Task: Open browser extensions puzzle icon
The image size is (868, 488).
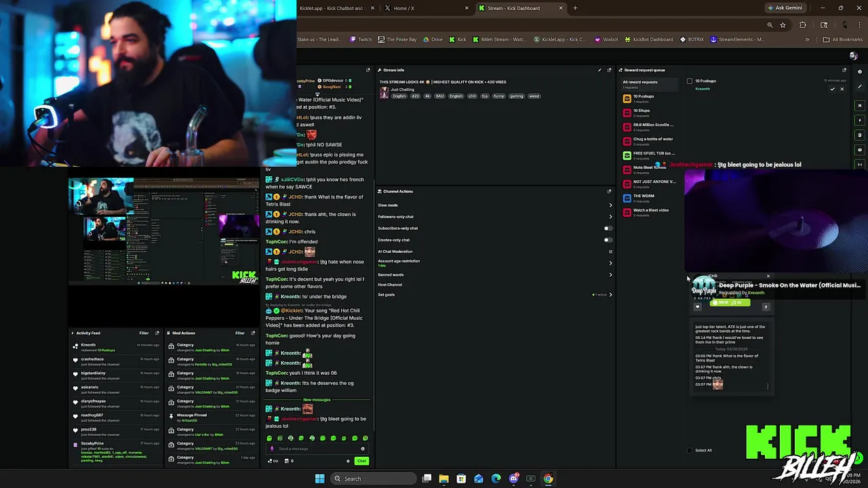Action: pyautogui.click(x=803, y=25)
